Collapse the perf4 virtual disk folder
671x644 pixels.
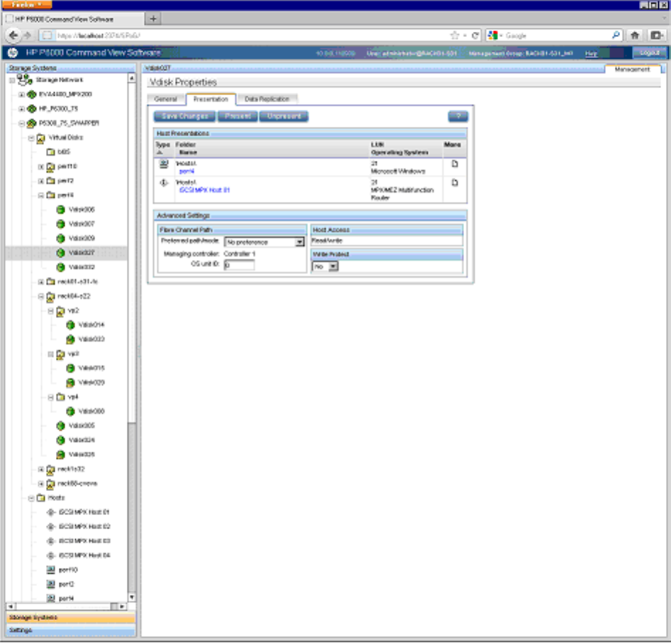tap(41, 196)
